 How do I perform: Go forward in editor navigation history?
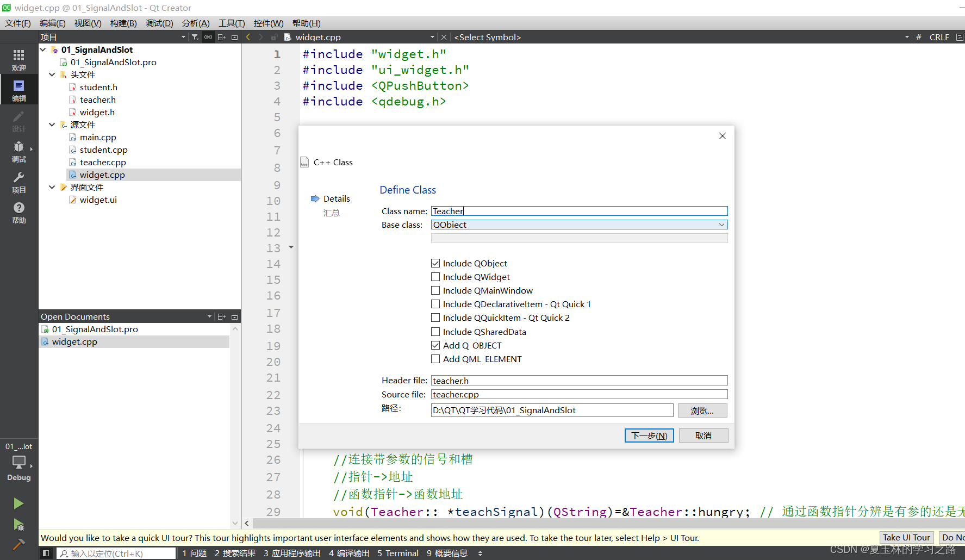pyautogui.click(x=261, y=37)
